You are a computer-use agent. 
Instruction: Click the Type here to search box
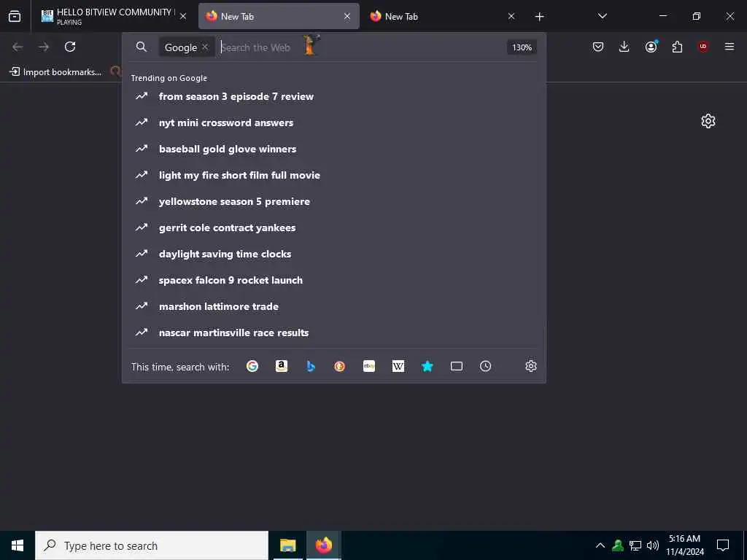(152, 545)
